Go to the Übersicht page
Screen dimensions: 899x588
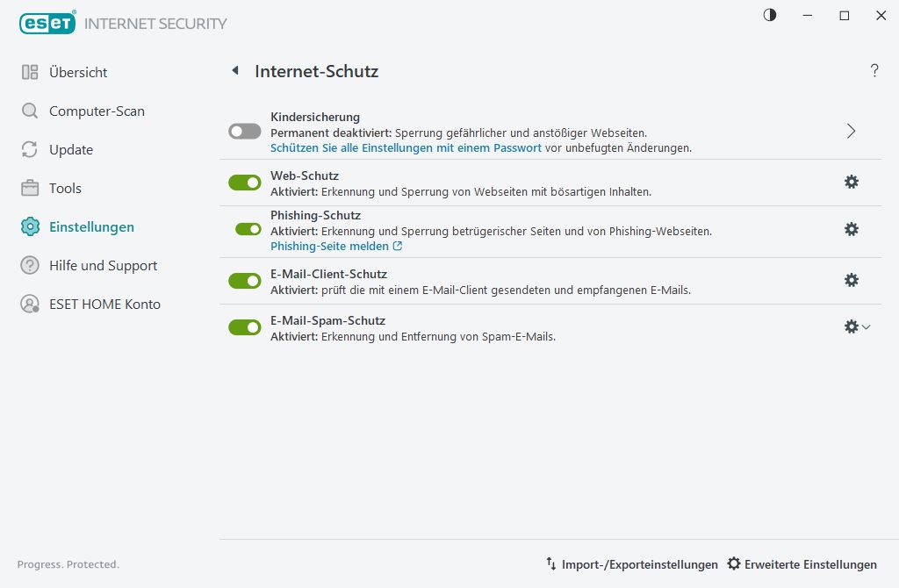(78, 73)
